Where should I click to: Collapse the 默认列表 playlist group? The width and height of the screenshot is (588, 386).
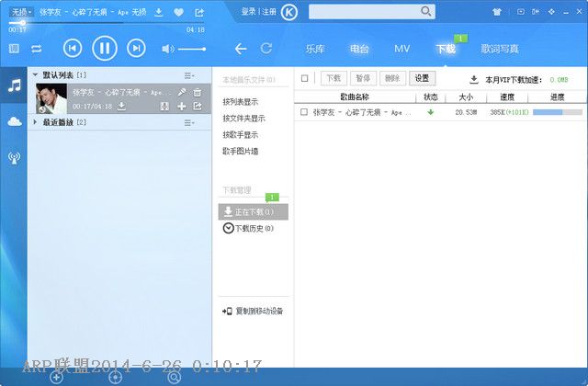36,74
